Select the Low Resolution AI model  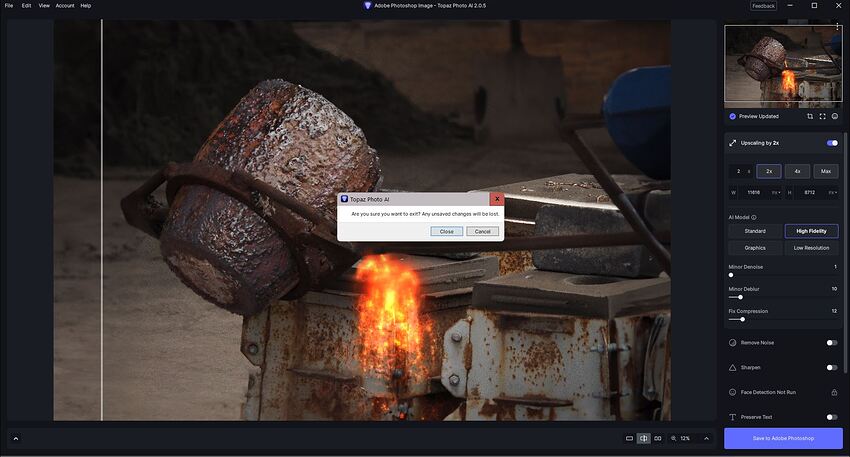(812, 248)
